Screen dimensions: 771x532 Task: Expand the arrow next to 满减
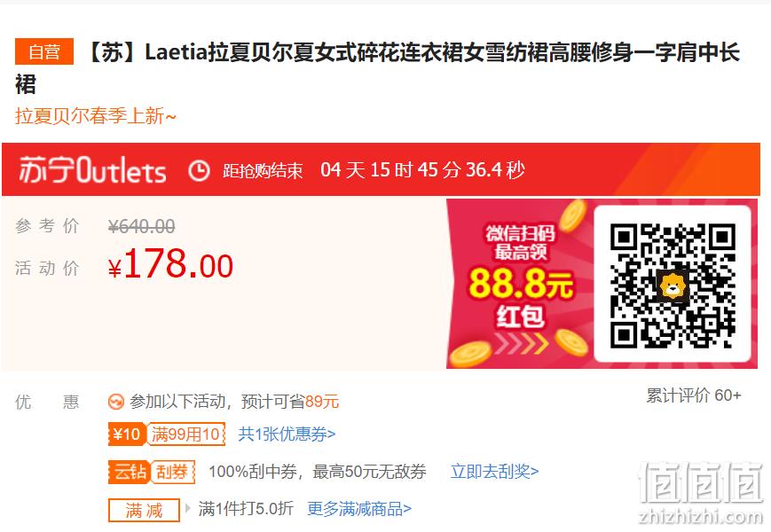[x=187, y=508]
